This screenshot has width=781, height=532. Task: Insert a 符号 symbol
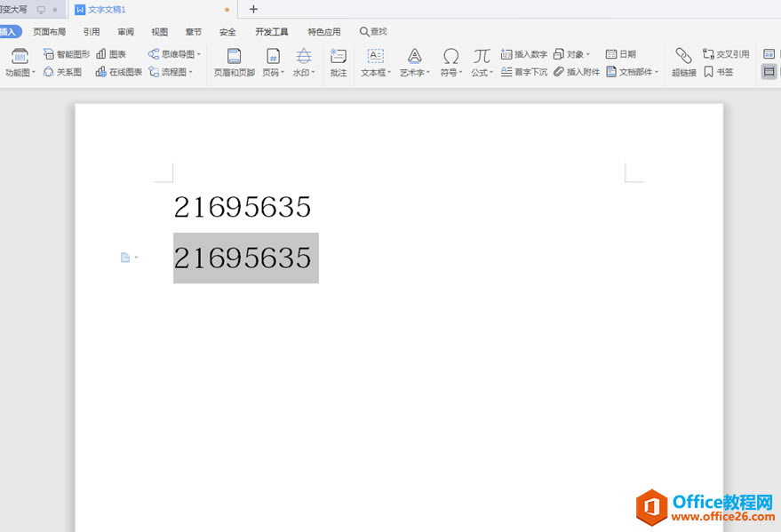coord(450,61)
